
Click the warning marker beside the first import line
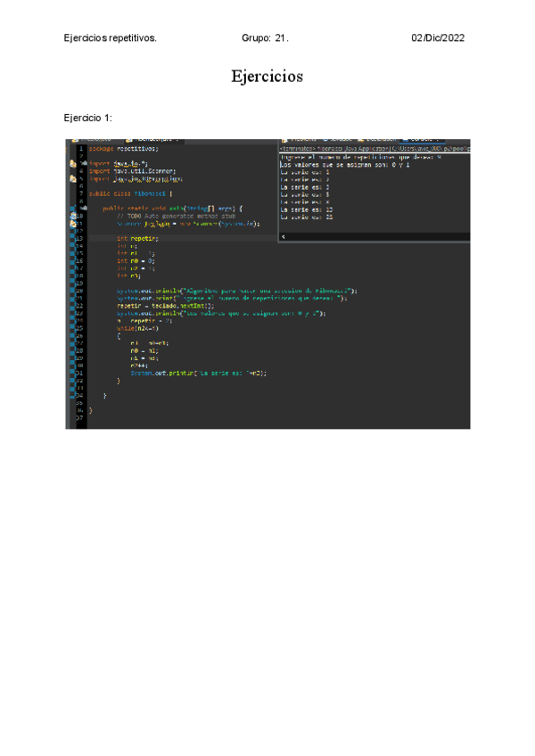pos(72,164)
